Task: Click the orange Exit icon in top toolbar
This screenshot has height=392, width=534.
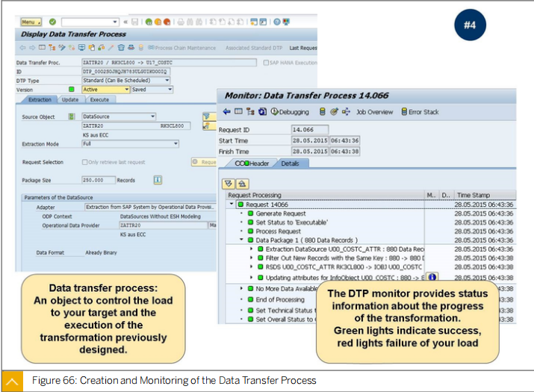Action: tap(158, 22)
